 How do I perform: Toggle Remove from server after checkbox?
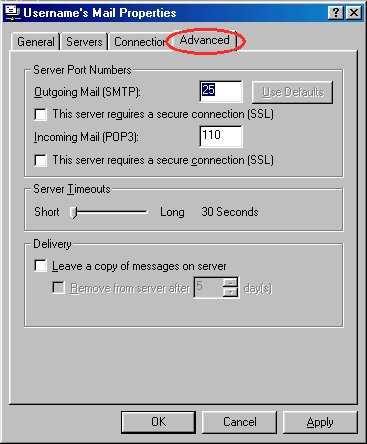[x=59, y=288]
